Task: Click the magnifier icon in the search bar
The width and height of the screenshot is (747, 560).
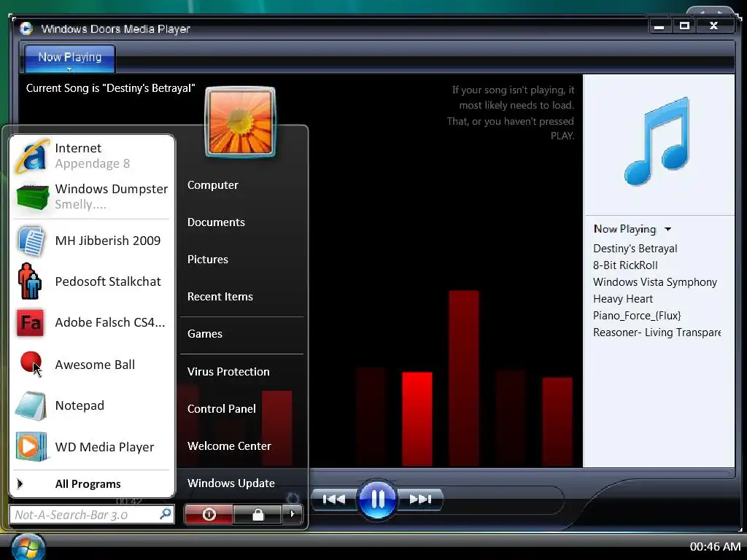Action: pos(166,514)
